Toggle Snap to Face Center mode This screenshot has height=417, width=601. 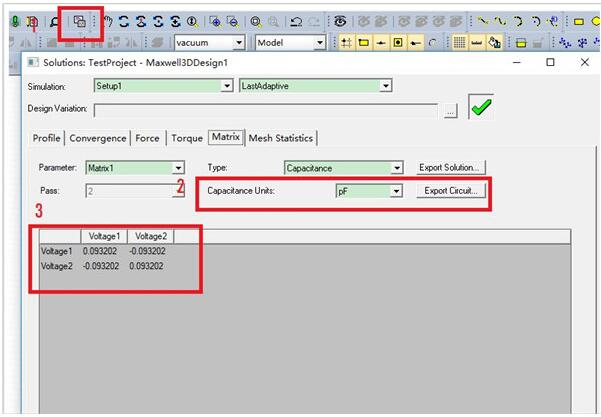coord(398,43)
